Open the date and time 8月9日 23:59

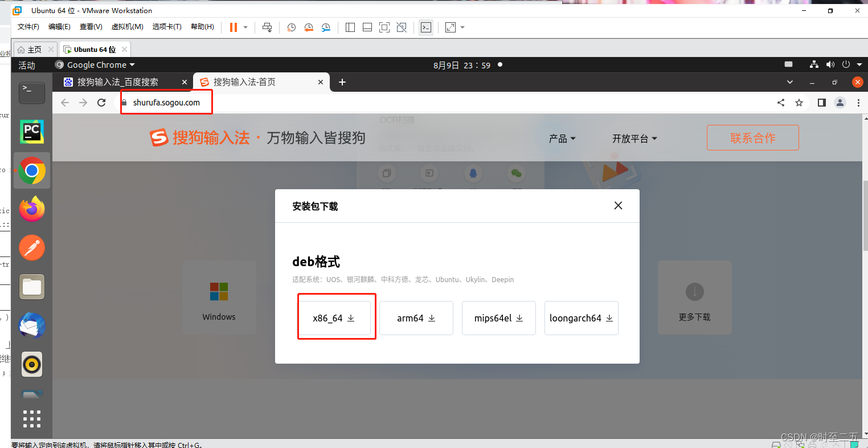[x=462, y=65]
